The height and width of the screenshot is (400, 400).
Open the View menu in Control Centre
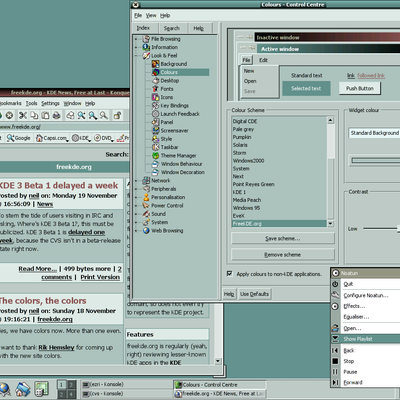click(x=151, y=15)
